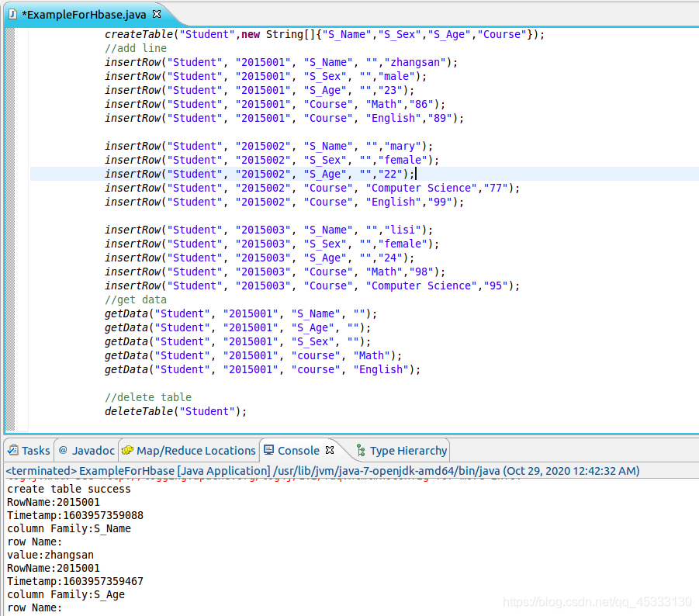
Task: Close the ExampleForHbase.java editor tab
Action: point(157,14)
